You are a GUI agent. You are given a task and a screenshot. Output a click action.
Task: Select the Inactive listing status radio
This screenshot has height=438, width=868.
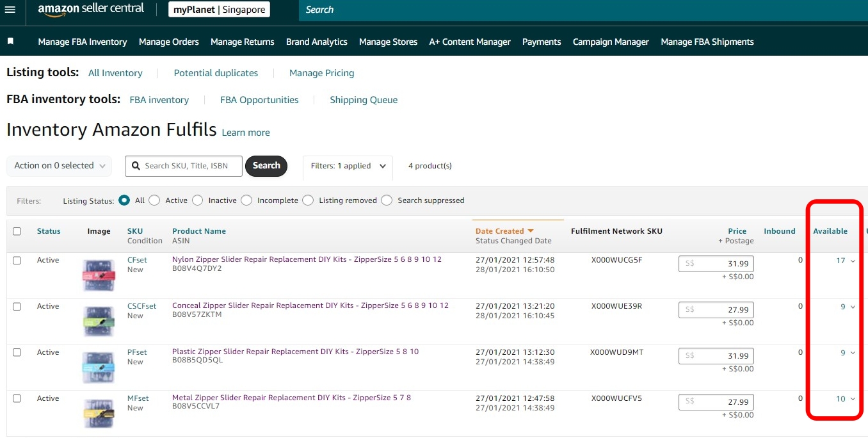[x=197, y=200]
